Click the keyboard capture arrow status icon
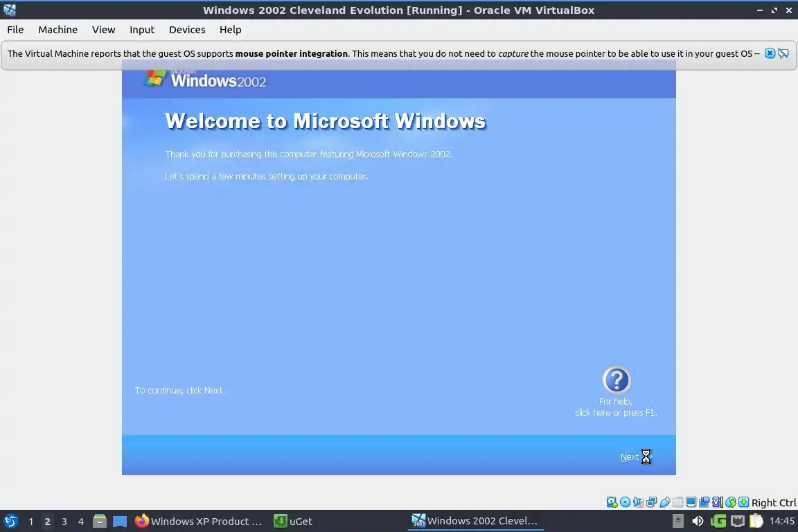This screenshot has height=532, width=798. (x=743, y=502)
